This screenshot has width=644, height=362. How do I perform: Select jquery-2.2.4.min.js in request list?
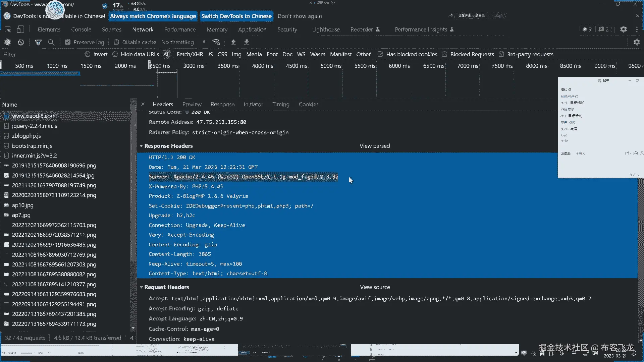pyautogui.click(x=35, y=126)
